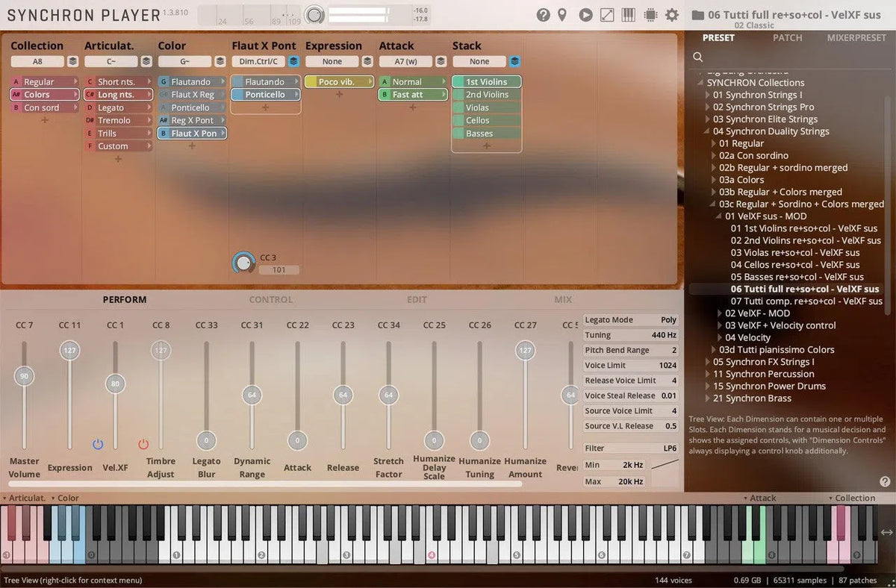
Task: Open help via the question mark icon
Action: (542, 14)
